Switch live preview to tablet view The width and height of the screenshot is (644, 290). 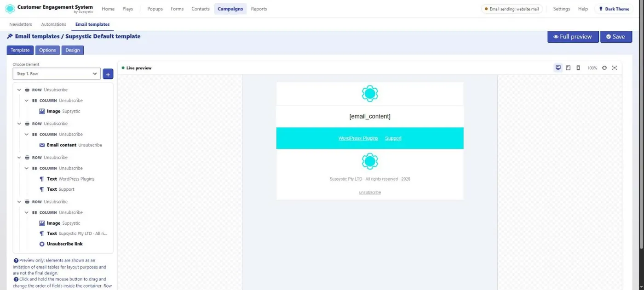tap(568, 68)
